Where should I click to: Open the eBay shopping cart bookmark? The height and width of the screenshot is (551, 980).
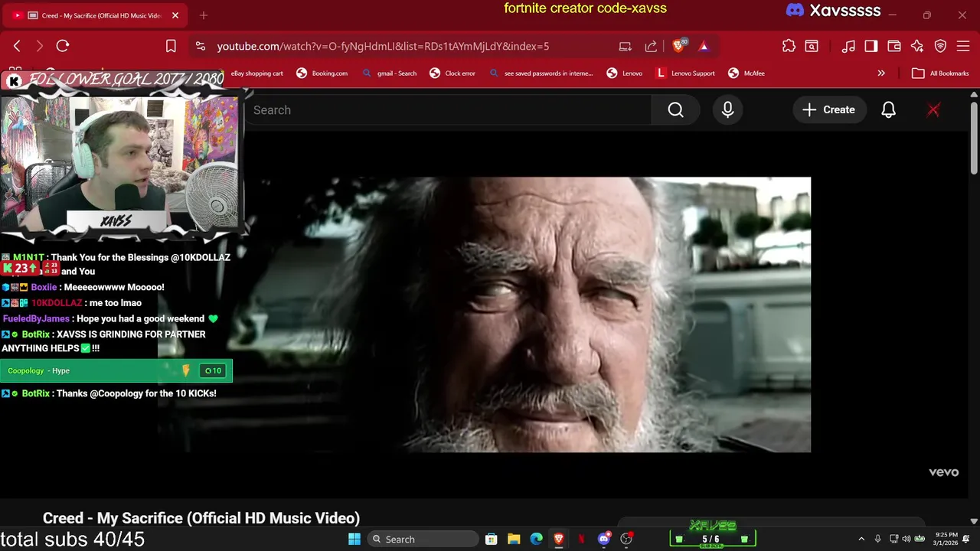[x=256, y=73]
